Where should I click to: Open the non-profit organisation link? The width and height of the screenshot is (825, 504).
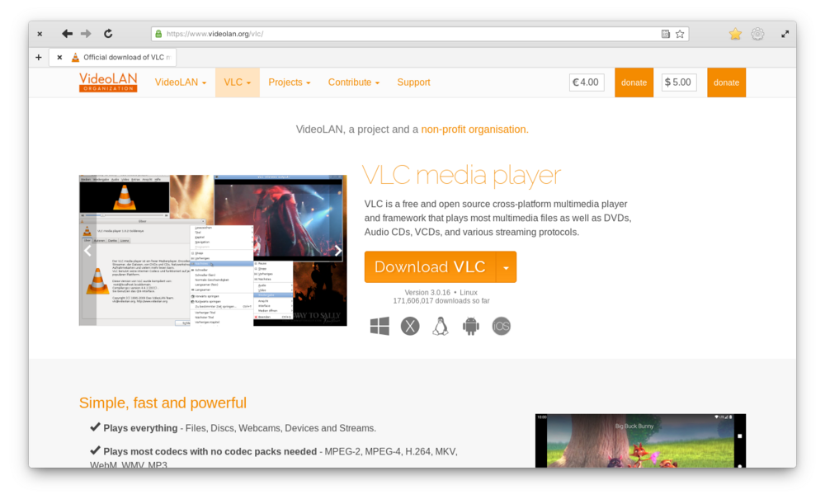pos(474,130)
